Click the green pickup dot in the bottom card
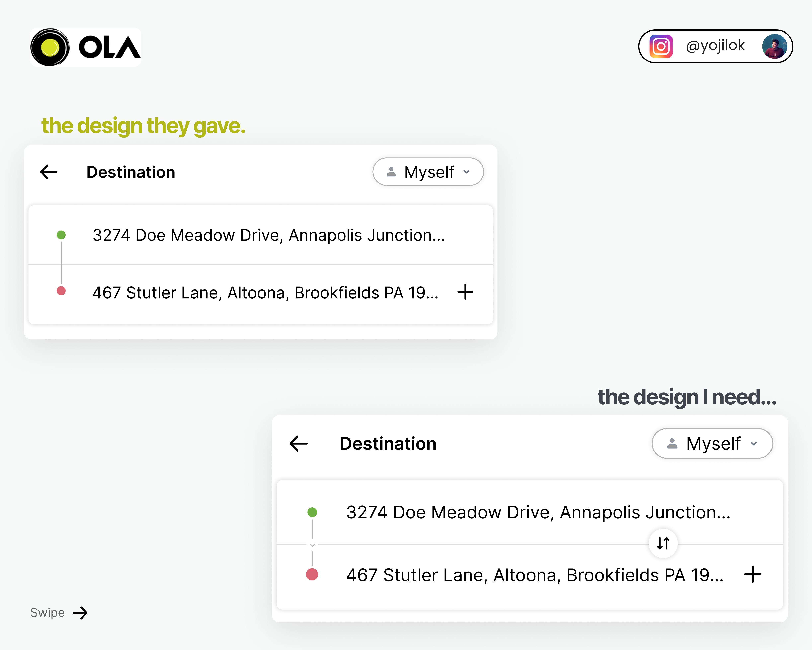The image size is (812, 650). pyautogui.click(x=312, y=512)
